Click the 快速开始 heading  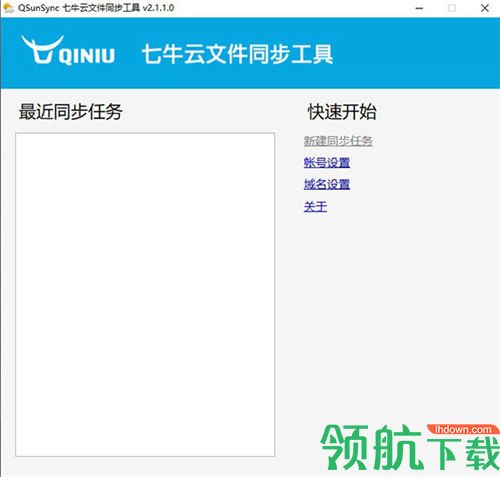[x=342, y=111]
